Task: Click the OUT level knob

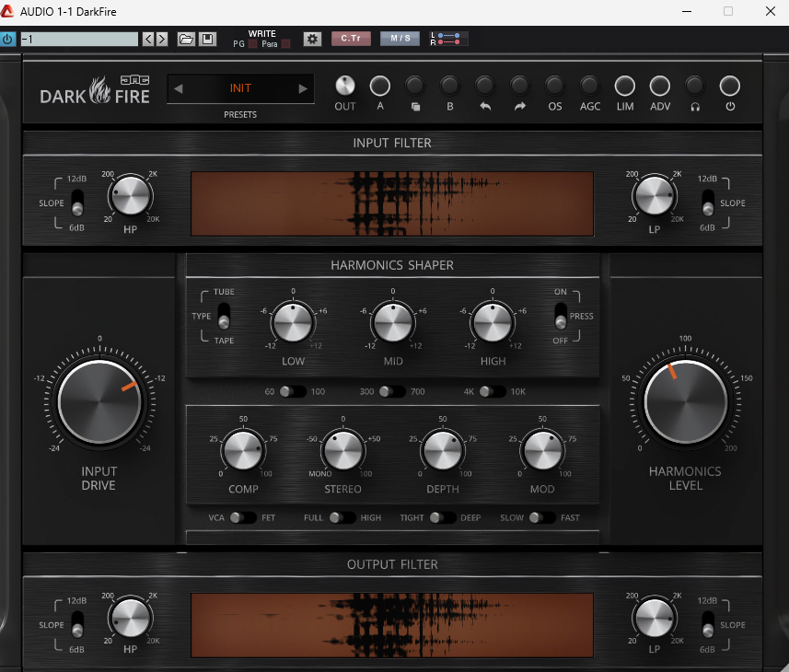Action: [345, 86]
